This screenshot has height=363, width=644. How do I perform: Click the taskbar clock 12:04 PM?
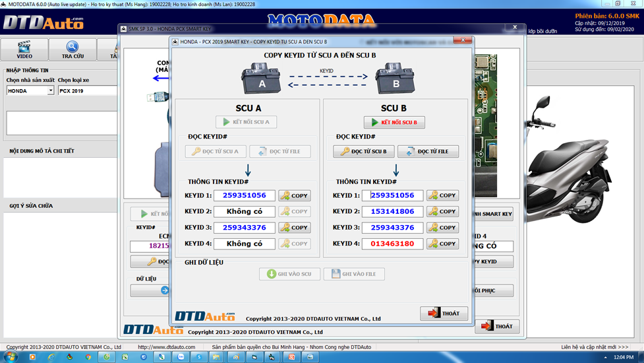point(624,357)
